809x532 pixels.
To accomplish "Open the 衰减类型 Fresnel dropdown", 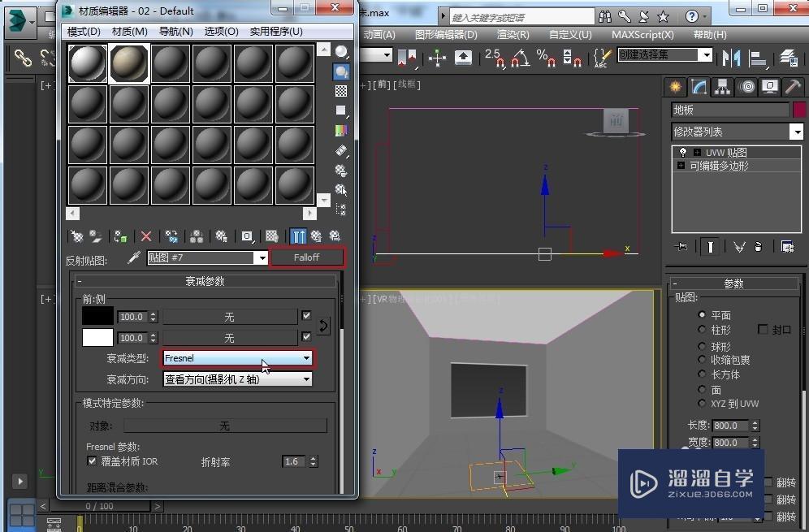I will coord(238,358).
